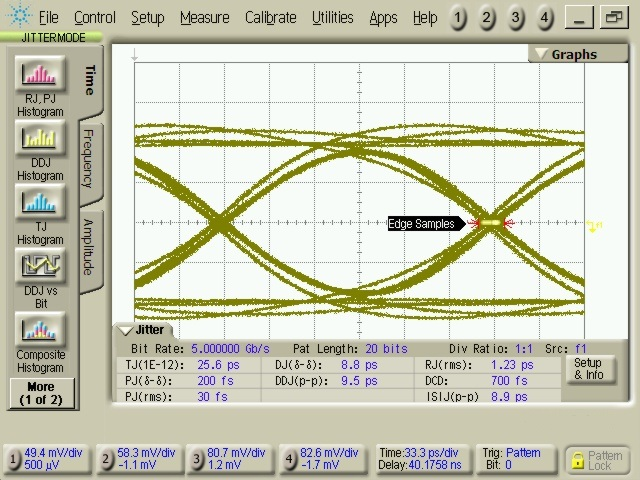Click the More (1 of 2) button
The height and width of the screenshot is (480, 640).
(x=42, y=393)
